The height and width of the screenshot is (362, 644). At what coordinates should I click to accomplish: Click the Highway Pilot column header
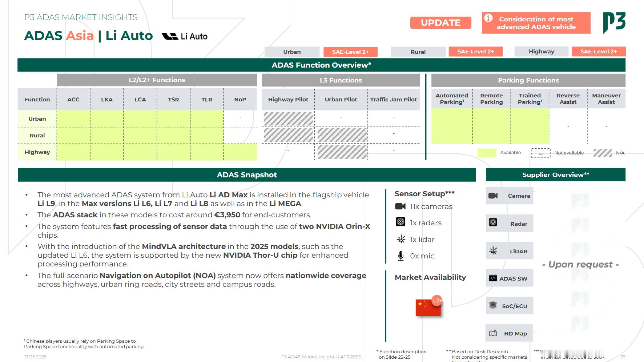(x=288, y=99)
